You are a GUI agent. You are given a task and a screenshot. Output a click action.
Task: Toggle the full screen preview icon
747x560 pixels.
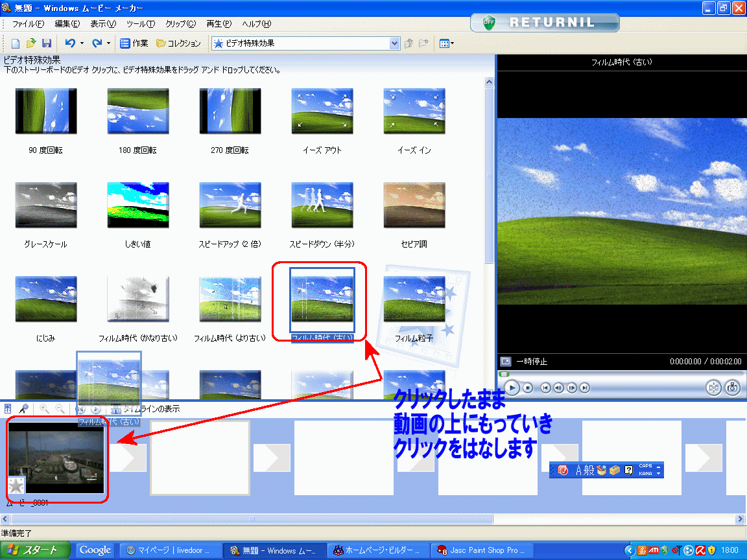tap(506, 362)
